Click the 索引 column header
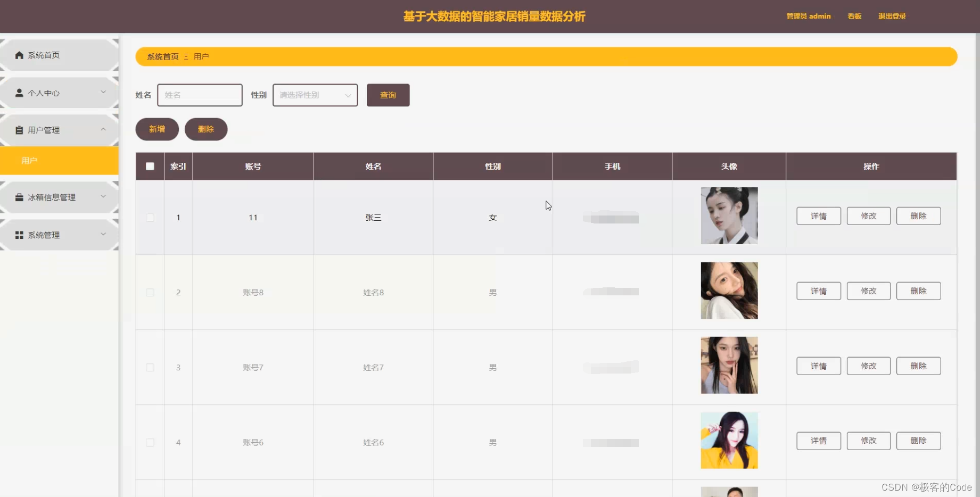 tap(178, 167)
